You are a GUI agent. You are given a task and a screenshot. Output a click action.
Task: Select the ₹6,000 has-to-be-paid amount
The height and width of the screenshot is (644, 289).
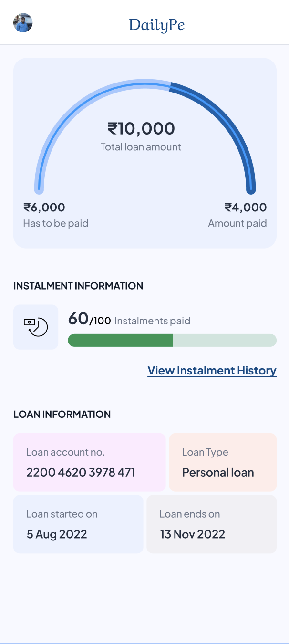pyautogui.click(x=44, y=207)
